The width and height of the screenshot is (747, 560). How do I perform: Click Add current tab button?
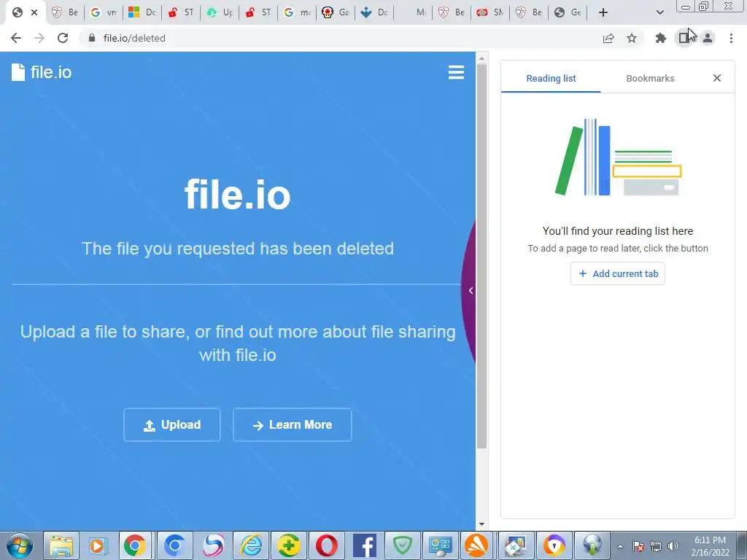(x=617, y=274)
